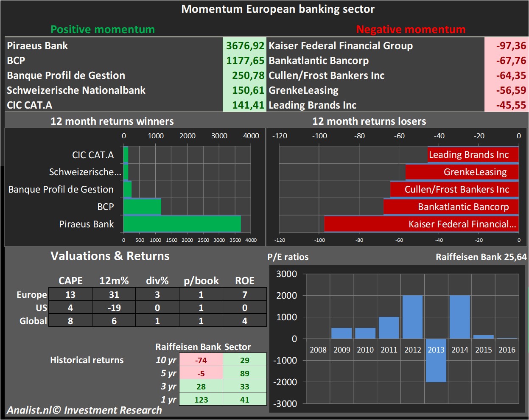This screenshot has height=420, width=529.
Task: Click the Cullen/Frost Bankers Inc red bar
Action: (x=454, y=189)
